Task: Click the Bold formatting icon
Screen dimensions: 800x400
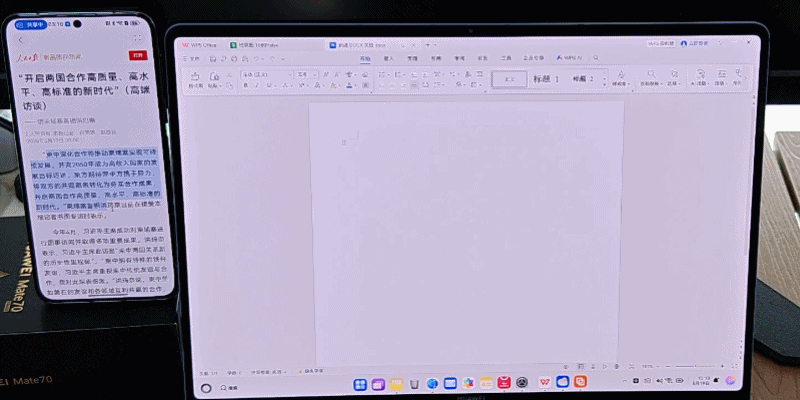Action: (x=245, y=86)
